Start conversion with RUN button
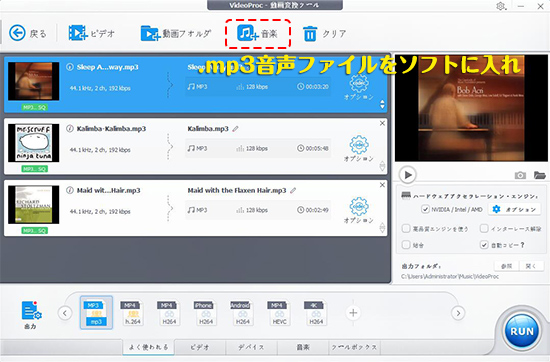 522,331
